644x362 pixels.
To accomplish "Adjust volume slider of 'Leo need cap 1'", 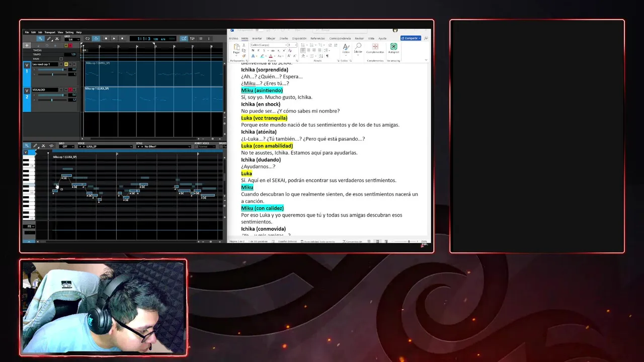I will [52, 69].
